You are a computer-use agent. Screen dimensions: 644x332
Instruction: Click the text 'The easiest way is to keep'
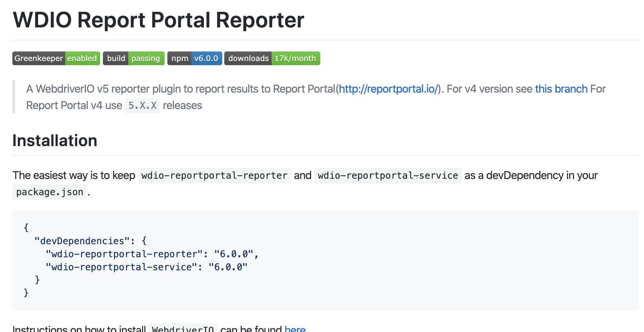coord(74,175)
